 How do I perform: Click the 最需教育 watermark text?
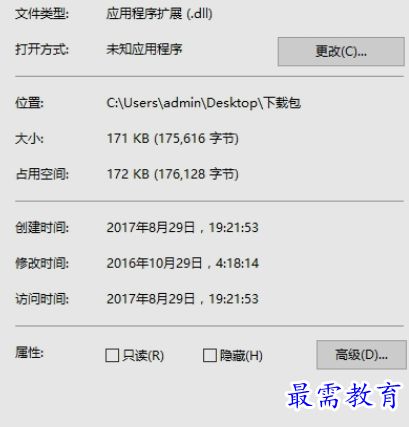coord(344,396)
